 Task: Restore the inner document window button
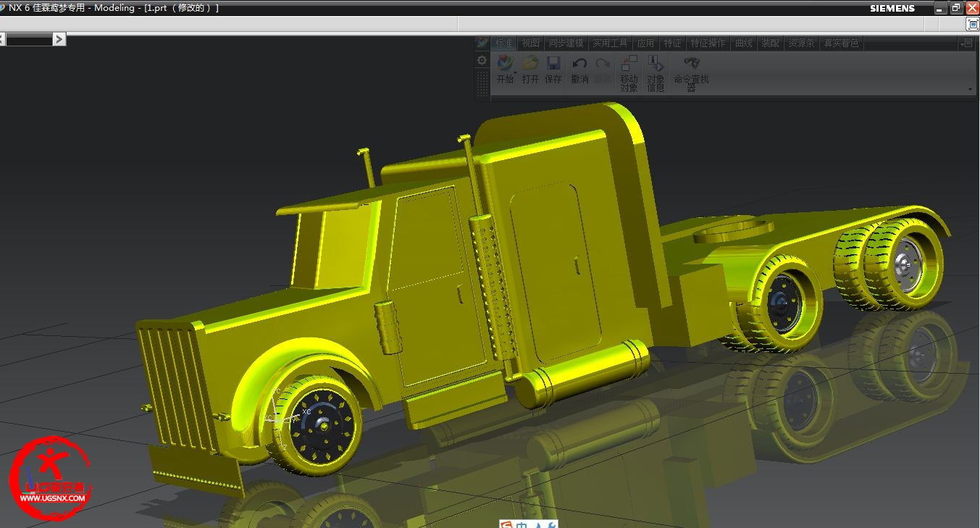[973, 24]
